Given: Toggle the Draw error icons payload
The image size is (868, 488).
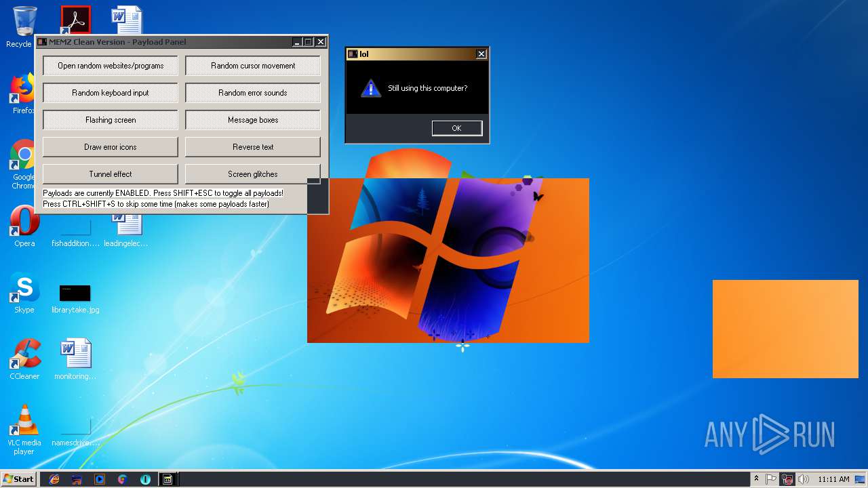Looking at the screenshot, I should 111,147.
